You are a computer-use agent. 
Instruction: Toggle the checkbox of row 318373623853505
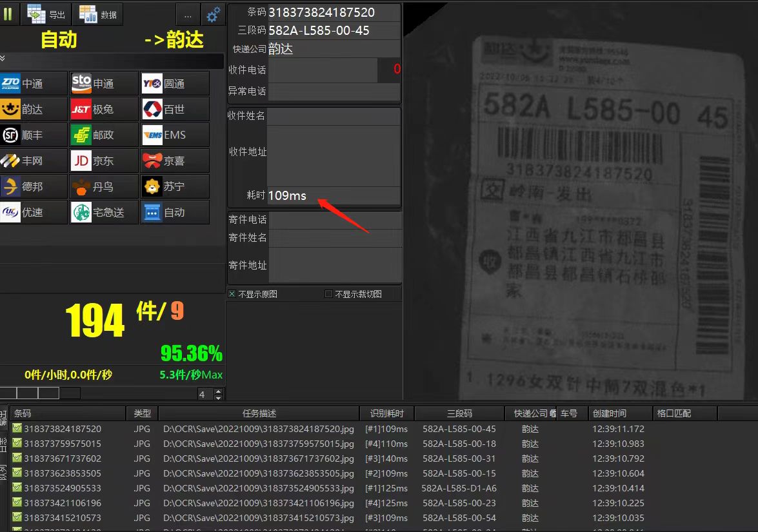[x=17, y=473]
